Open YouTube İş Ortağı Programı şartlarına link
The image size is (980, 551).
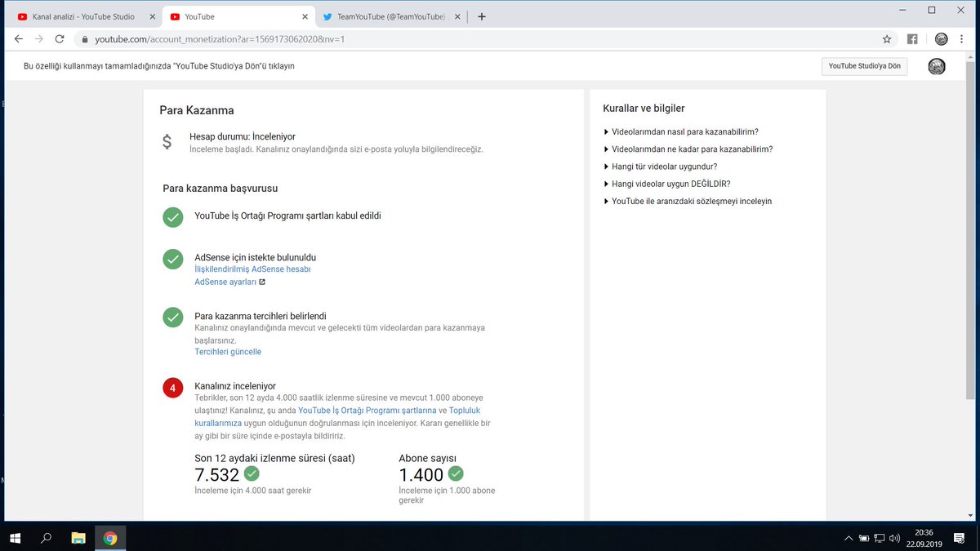point(367,411)
